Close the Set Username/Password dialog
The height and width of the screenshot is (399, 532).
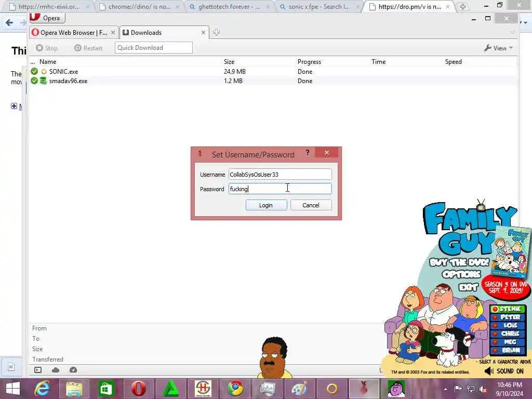click(x=326, y=152)
